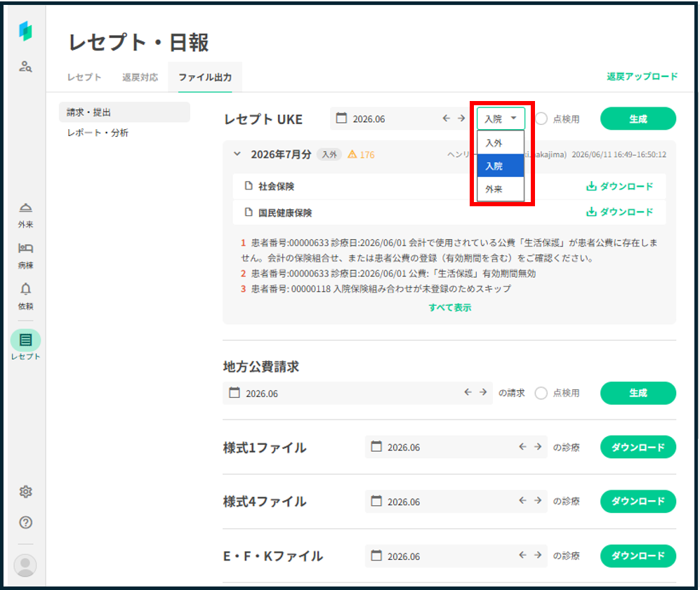The width and height of the screenshot is (700, 590).
Task: Click the 返戻アップロード link
Action: click(642, 76)
